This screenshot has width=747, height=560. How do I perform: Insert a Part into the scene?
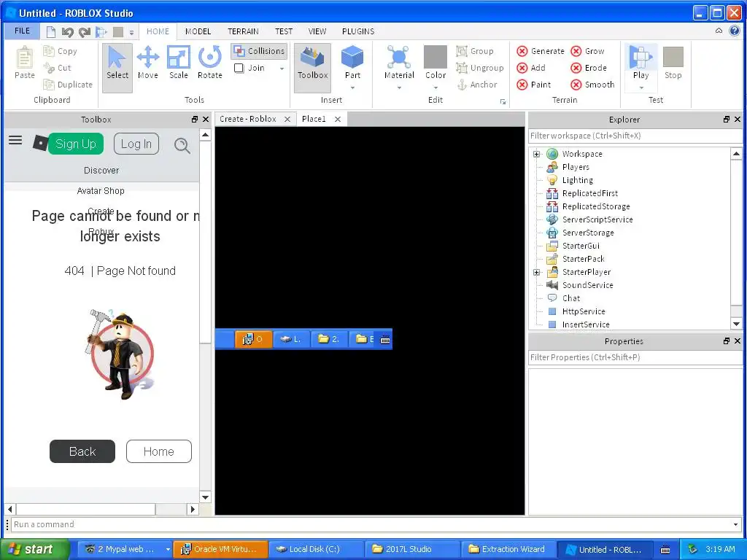click(352, 62)
